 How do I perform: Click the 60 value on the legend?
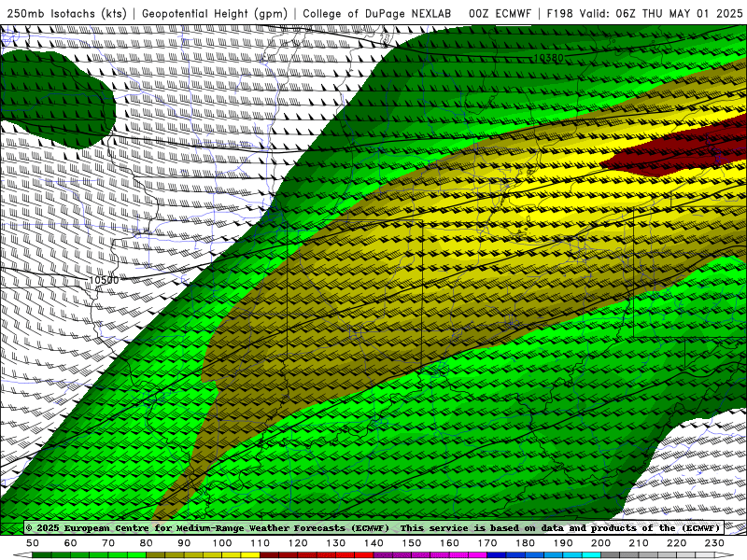point(71,543)
